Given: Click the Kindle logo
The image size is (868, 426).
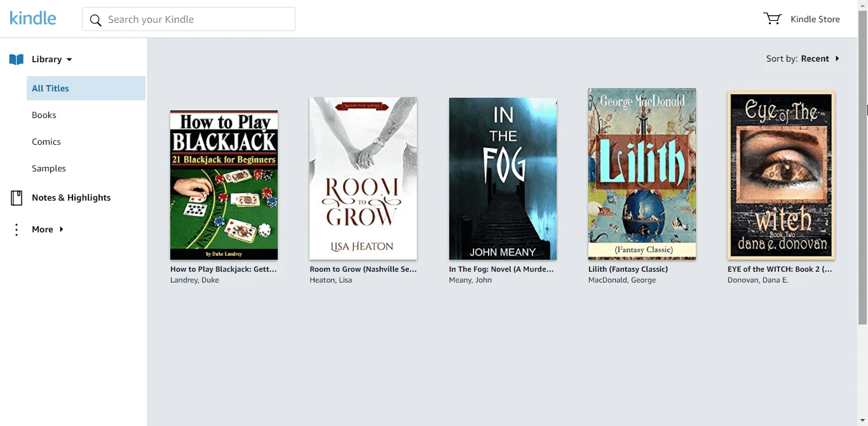Looking at the screenshot, I should pos(33,18).
